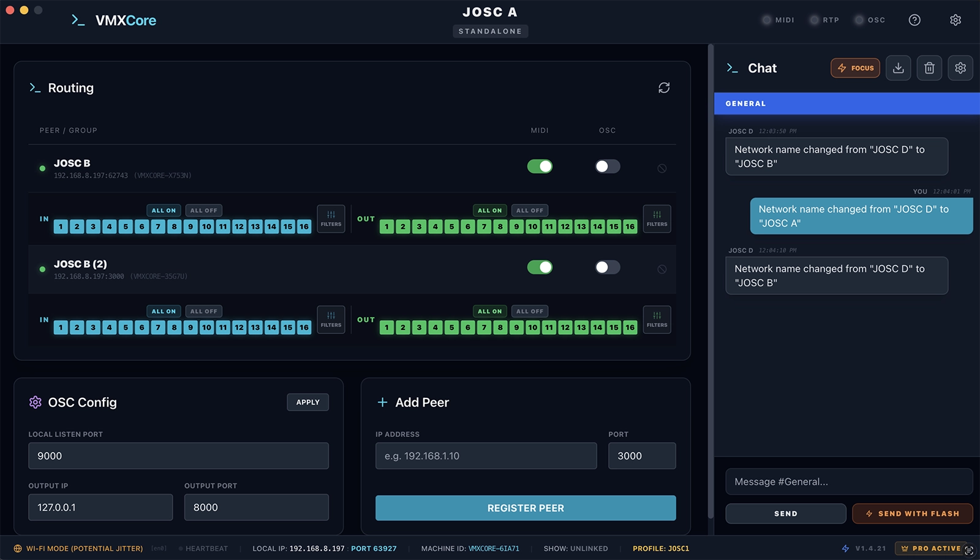The height and width of the screenshot is (560, 980).
Task: Apply the OSC Config settings
Action: click(x=307, y=402)
